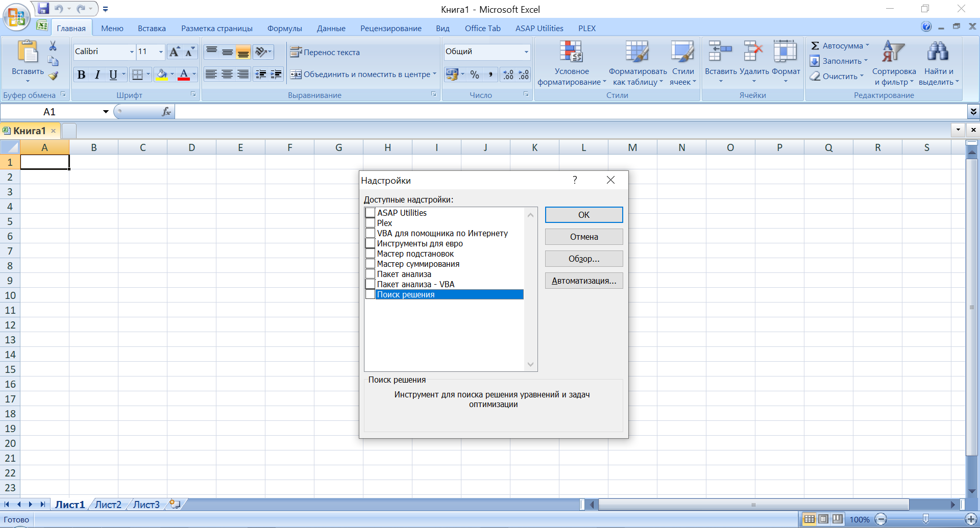Click the font color red A swatch
Screen dimensions: 980x528
[x=184, y=75]
